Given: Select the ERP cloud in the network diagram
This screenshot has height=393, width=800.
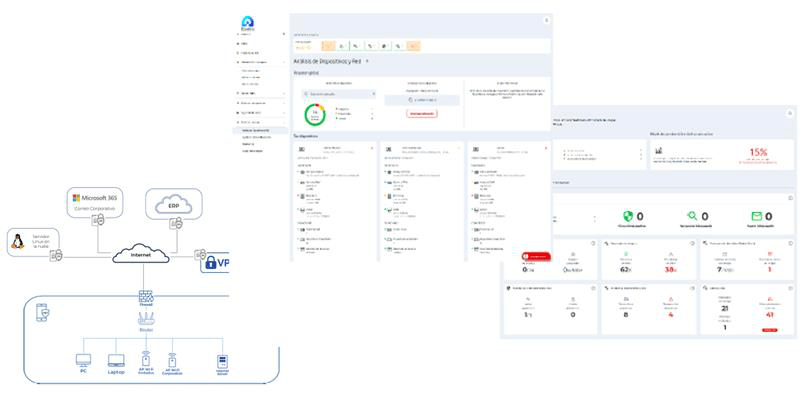Looking at the screenshot, I should tap(173, 204).
